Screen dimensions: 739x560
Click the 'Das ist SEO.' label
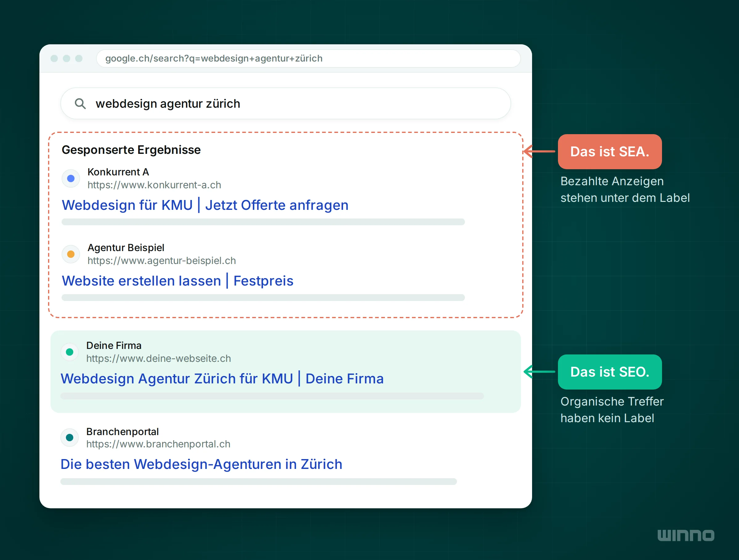tap(610, 372)
